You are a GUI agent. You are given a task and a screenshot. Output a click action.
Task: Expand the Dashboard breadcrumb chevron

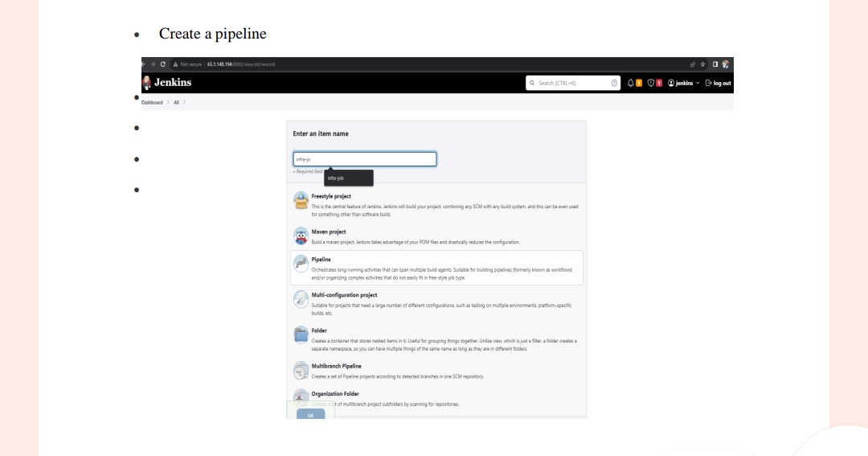[x=168, y=102]
